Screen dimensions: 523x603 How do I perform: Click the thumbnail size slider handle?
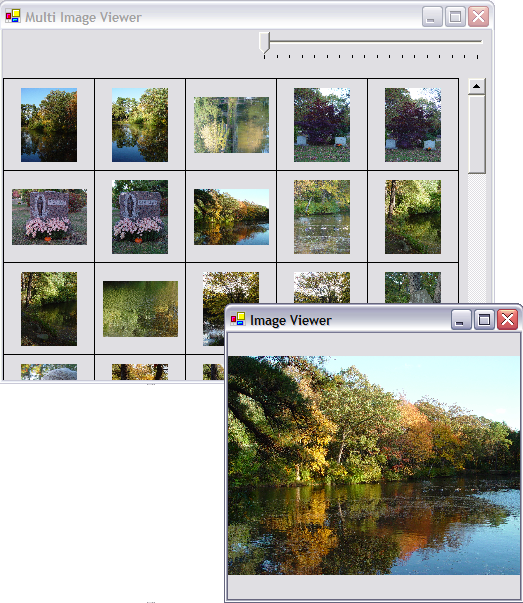[264, 42]
